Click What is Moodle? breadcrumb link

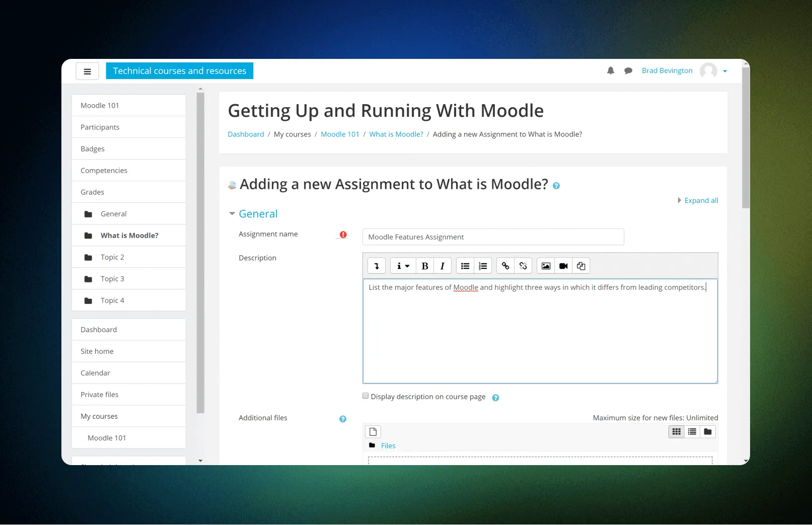pos(396,134)
